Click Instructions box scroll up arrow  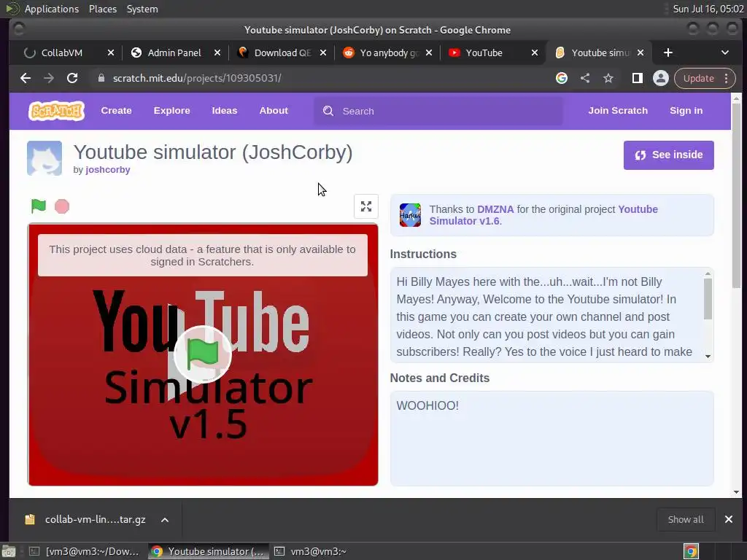708,273
